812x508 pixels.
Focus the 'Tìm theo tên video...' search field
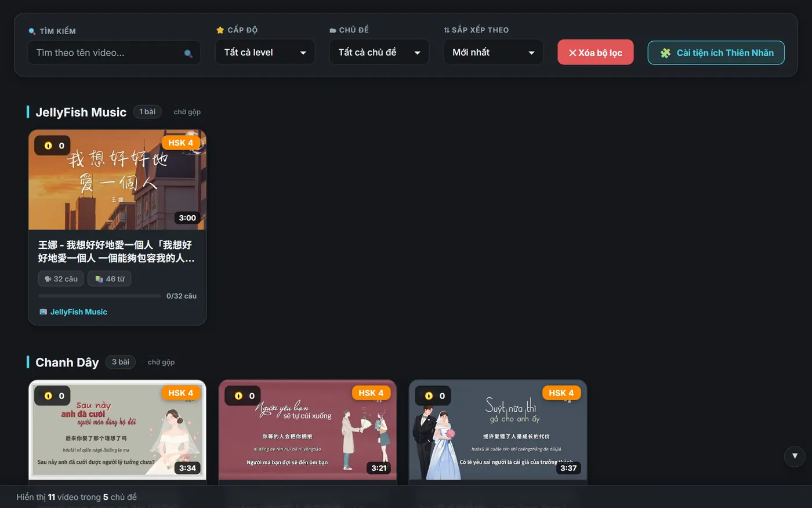coord(114,53)
